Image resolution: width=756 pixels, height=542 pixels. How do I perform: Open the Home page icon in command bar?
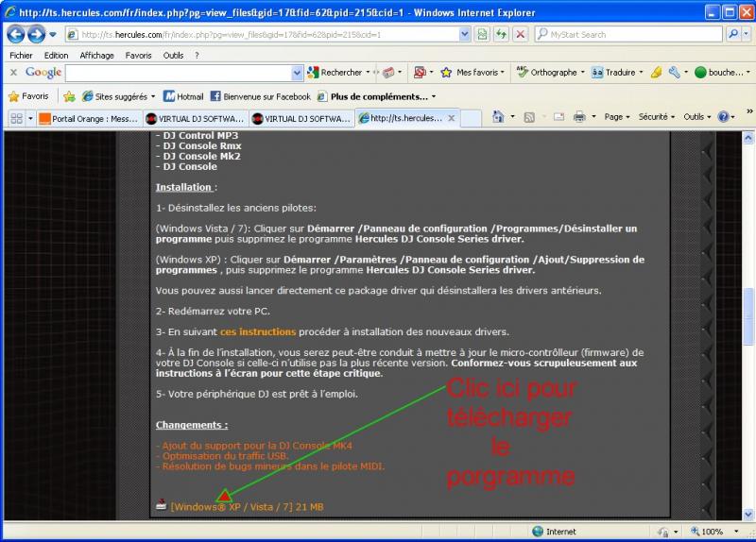pos(498,117)
